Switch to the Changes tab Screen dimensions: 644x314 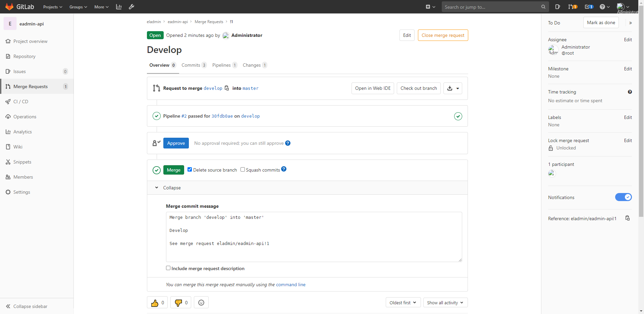(x=252, y=65)
